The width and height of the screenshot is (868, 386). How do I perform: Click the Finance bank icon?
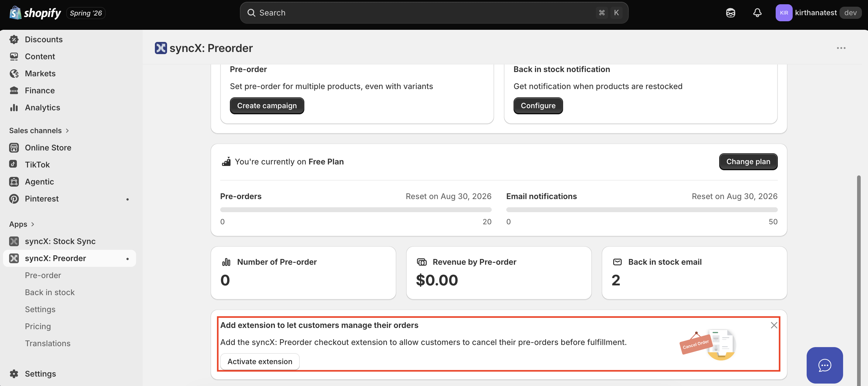(x=14, y=90)
